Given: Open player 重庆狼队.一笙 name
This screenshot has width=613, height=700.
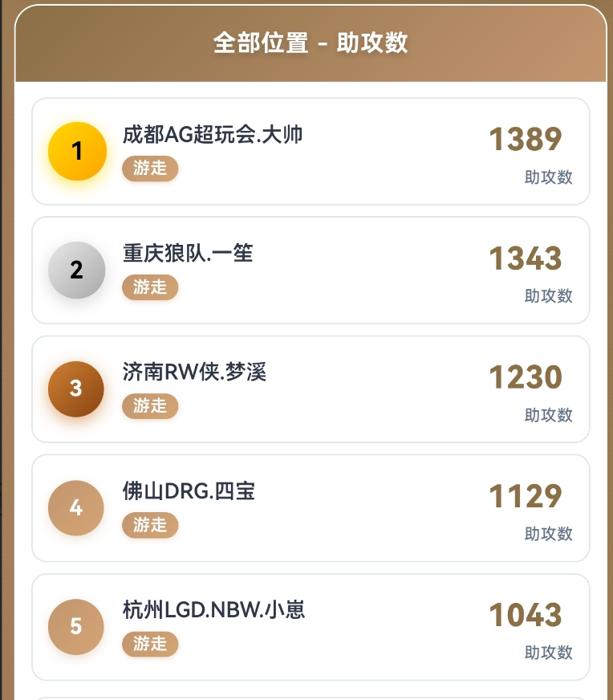Looking at the screenshot, I should point(188,253).
